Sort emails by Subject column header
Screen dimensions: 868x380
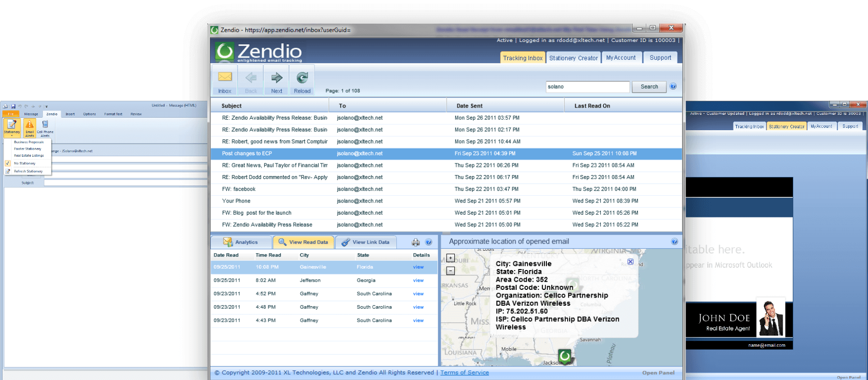click(270, 106)
